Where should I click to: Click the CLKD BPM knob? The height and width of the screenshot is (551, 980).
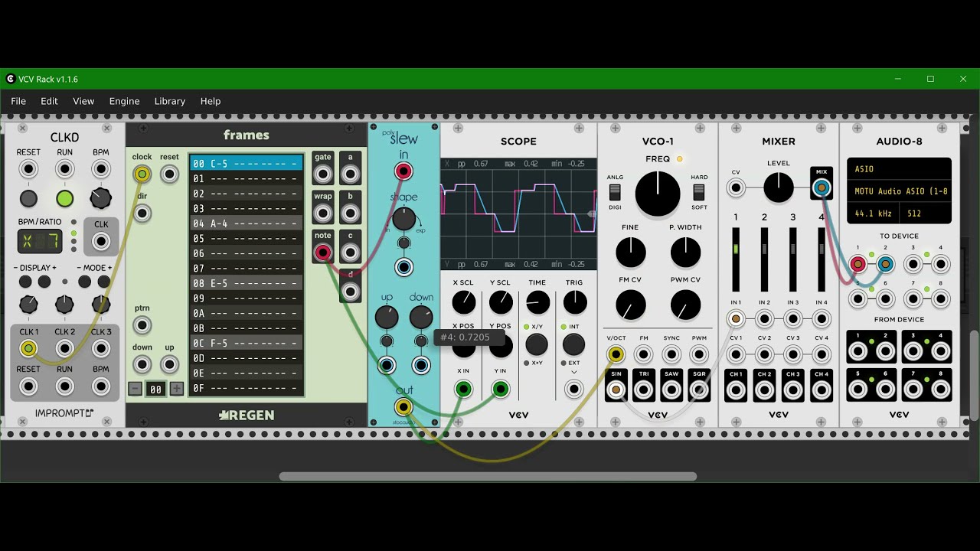click(x=101, y=199)
